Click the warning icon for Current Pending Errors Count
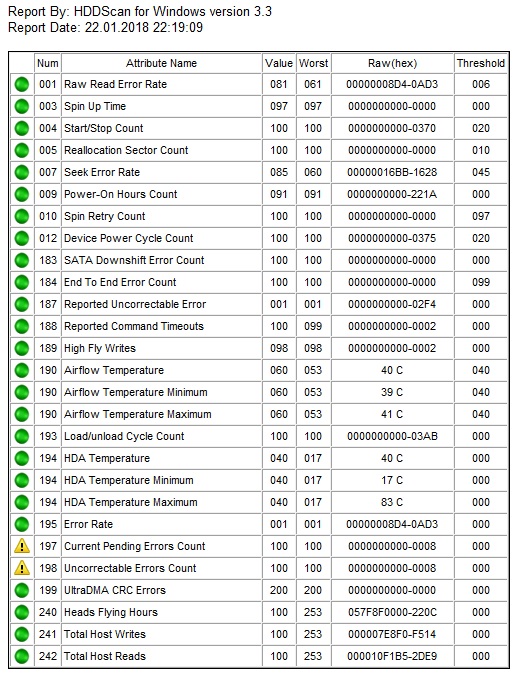Screen dimensions: 530x688 21,546
